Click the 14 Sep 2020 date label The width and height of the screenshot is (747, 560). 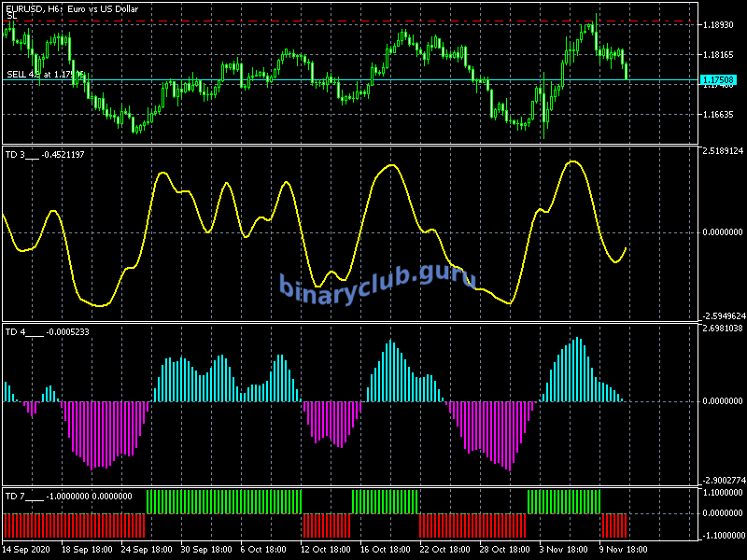pyautogui.click(x=29, y=549)
